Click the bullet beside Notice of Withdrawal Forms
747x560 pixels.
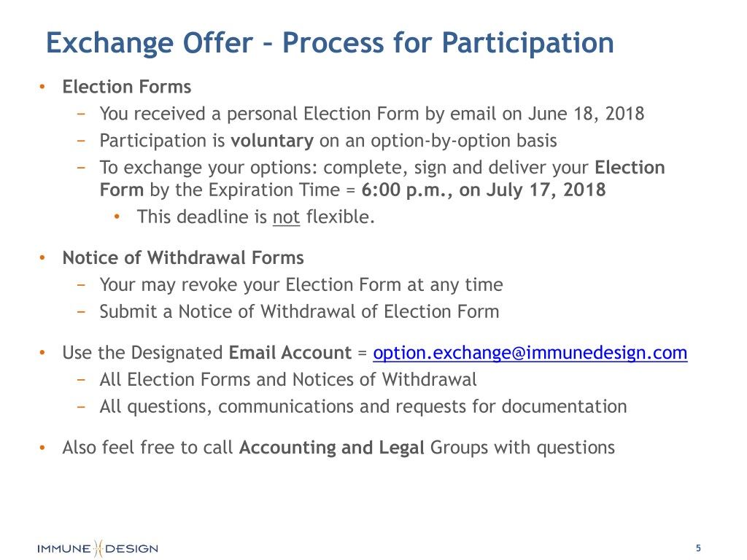[x=44, y=258]
